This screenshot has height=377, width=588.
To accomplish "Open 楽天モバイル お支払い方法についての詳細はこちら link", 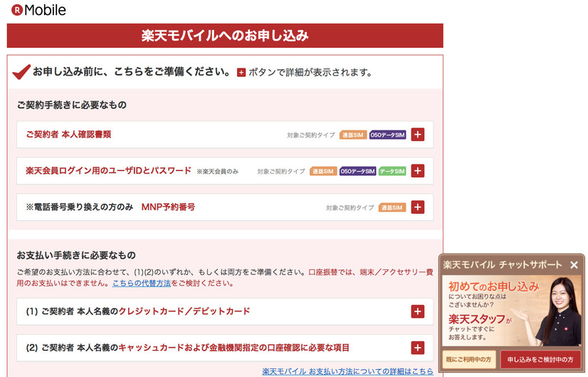I will (347, 371).
